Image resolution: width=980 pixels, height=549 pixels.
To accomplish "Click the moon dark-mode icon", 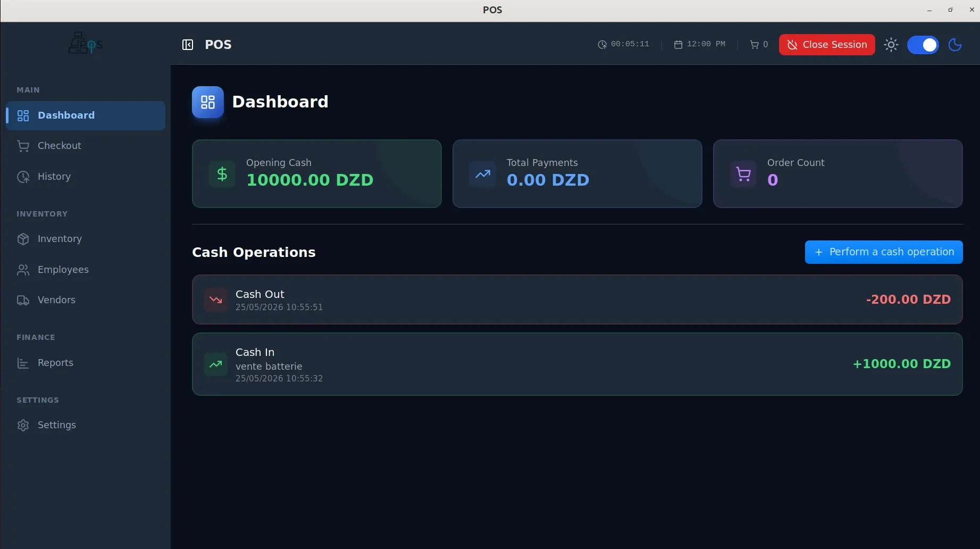I will [955, 45].
